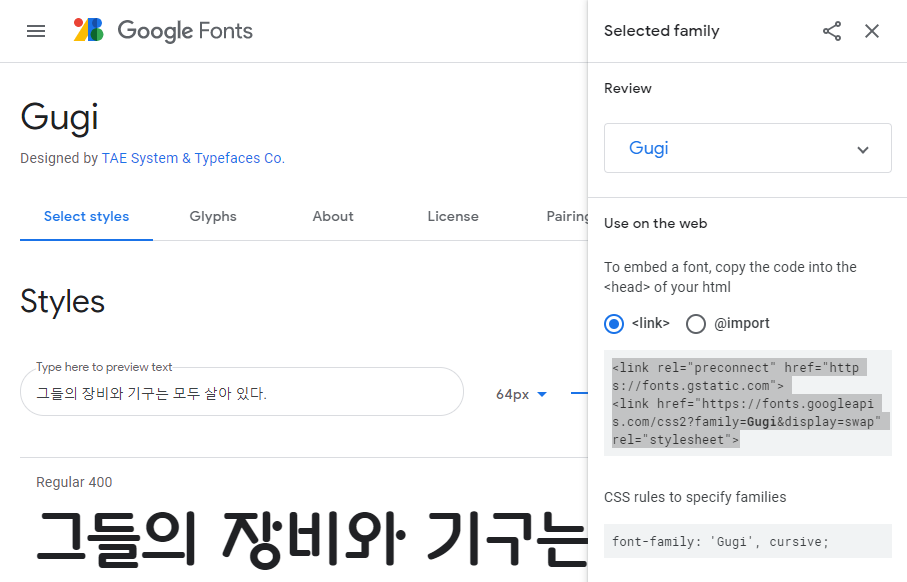Click the 'Review' section label
This screenshot has width=907, height=582.
click(628, 89)
